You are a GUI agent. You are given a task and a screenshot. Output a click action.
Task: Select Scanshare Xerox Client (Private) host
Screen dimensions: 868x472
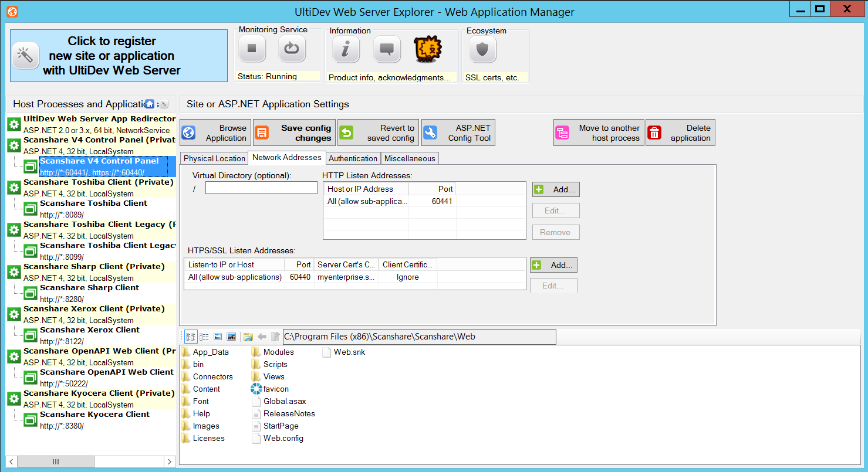[91, 314]
